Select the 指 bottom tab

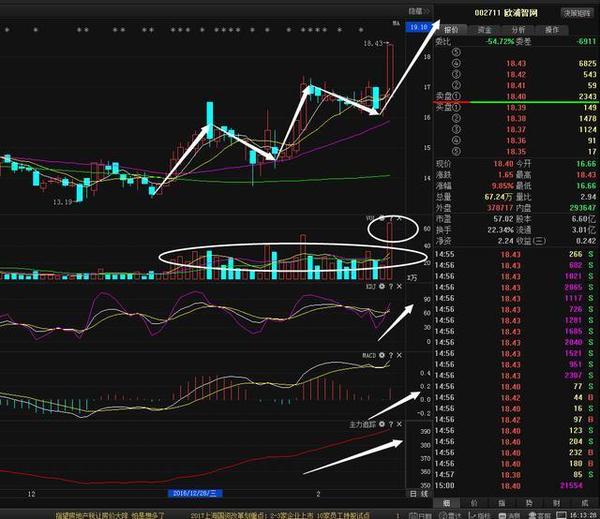pyautogui.click(x=502, y=503)
